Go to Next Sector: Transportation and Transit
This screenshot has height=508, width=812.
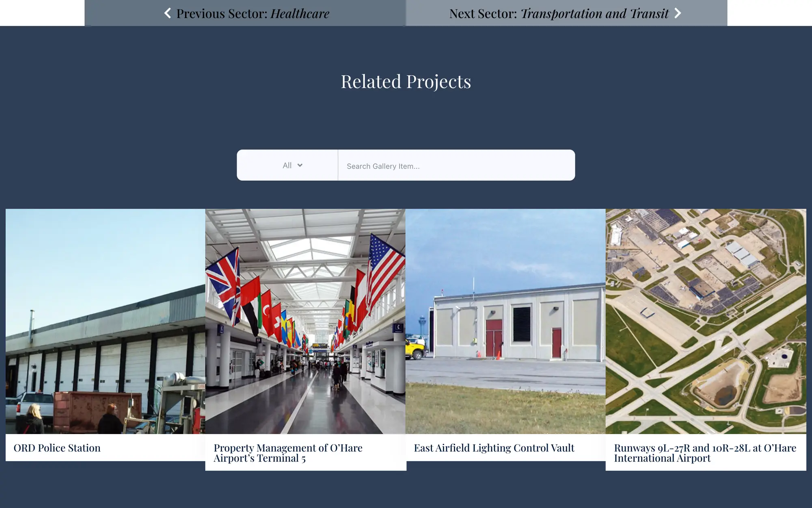click(x=566, y=13)
